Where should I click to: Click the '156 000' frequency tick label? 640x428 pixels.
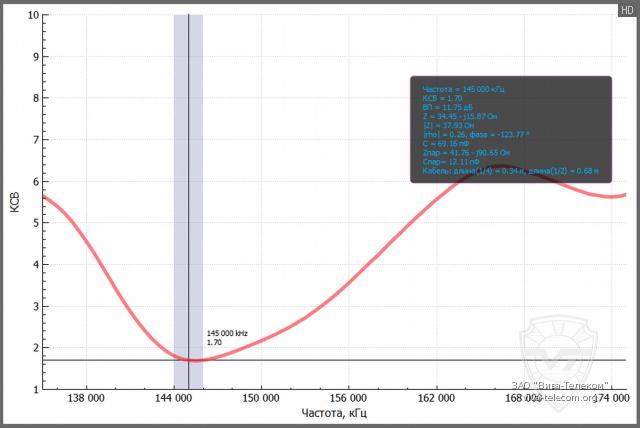(348, 398)
